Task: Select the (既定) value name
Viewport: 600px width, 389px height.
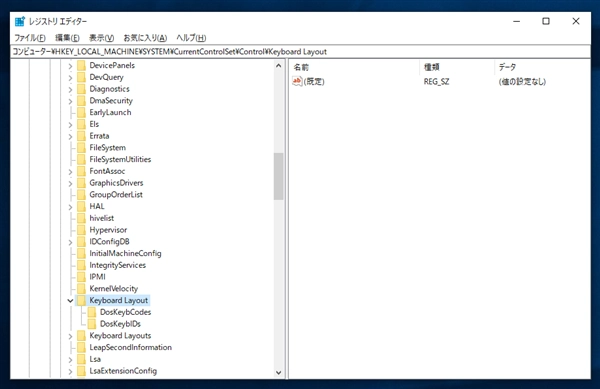Action: (x=314, y=81)
